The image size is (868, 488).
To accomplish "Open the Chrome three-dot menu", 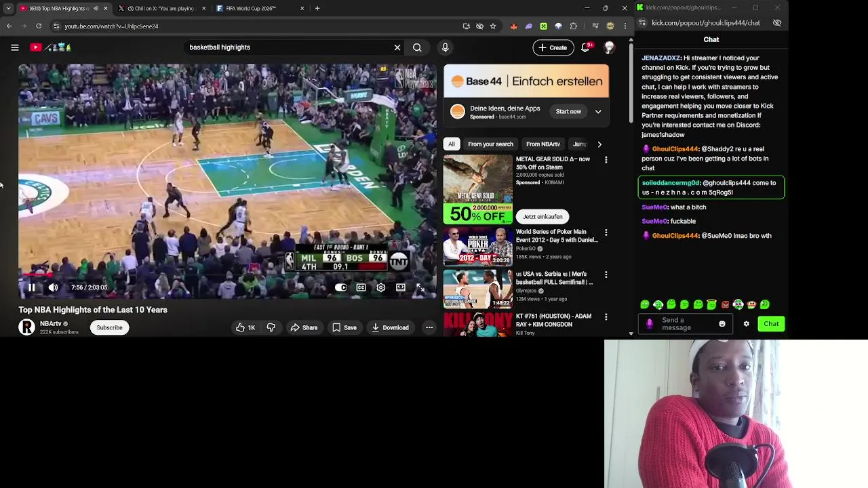I will pos(625,26).
